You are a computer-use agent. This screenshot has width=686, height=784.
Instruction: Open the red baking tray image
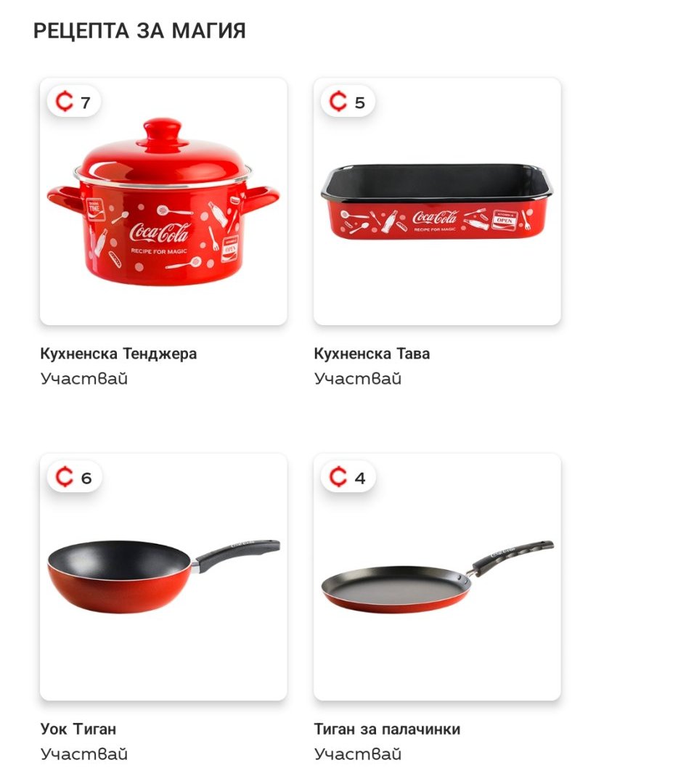click(x=437, y=202)
